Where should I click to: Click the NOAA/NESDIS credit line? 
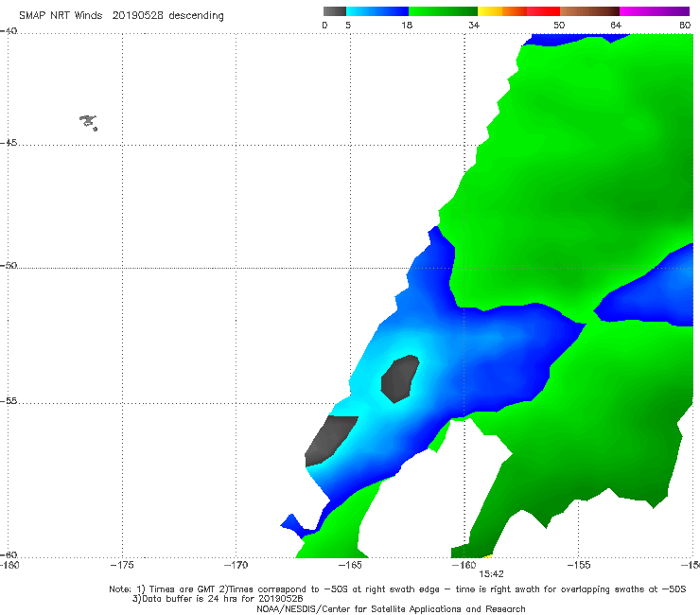pos(391,608)
